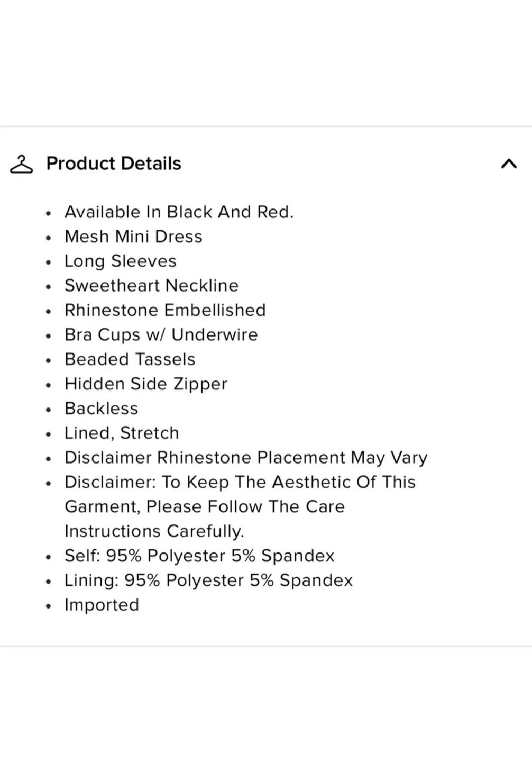This screenshot has height=762, width=532.
Task: Click the 'Garment, Please Follow The Care' line
Action: [x=205, y=507]
